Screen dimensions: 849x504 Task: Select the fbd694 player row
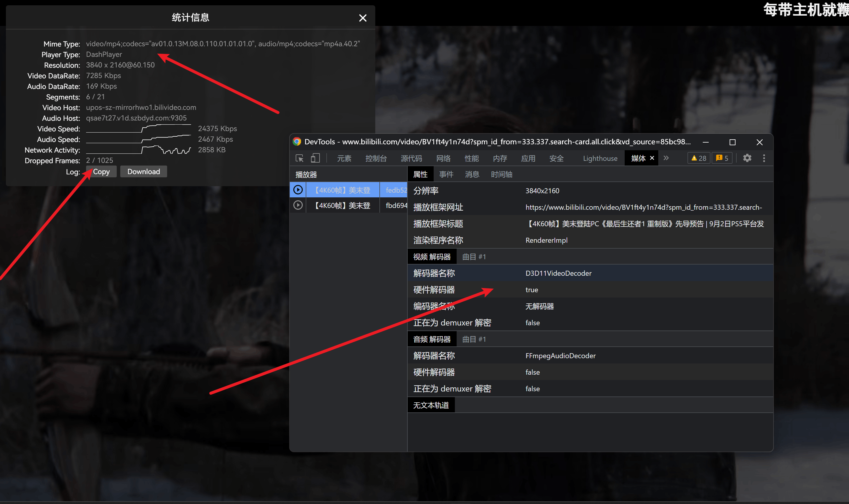tap(396, 206)
